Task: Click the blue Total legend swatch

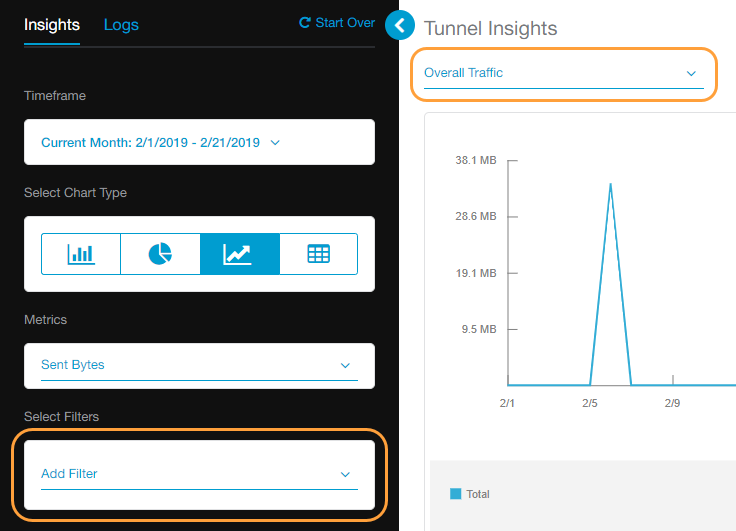Action: [456, 494]
